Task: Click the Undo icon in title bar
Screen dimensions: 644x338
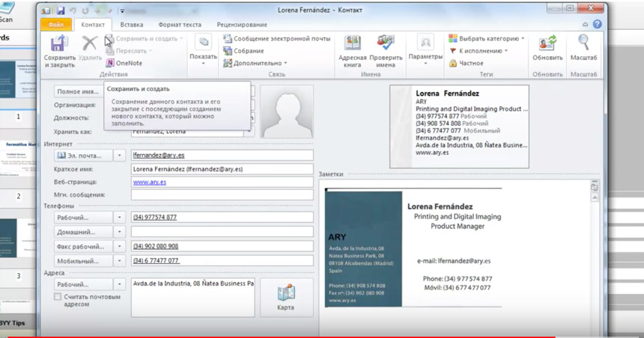Action: [x=73, y=10]
